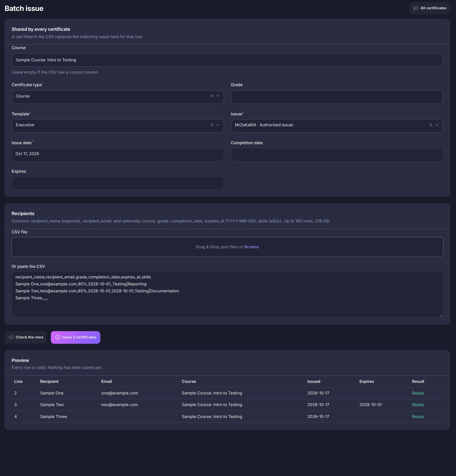Click the Issued date in Sample Two row

click(318, 405)
